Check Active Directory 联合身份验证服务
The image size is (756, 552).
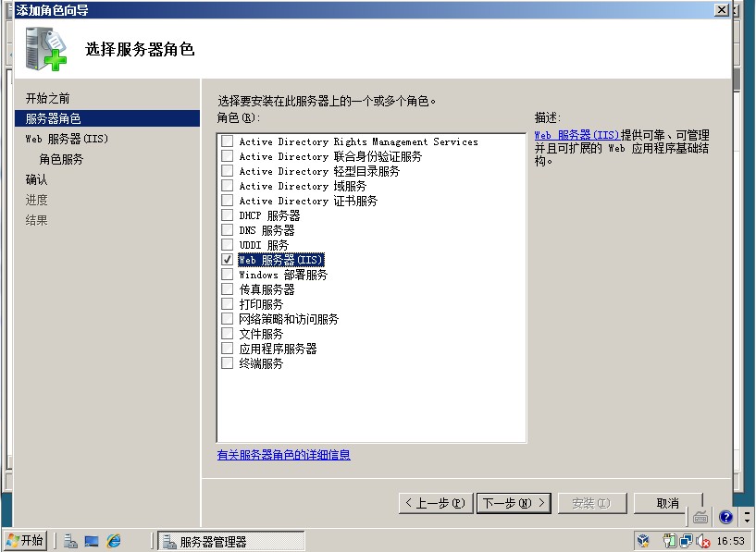click(x=227, y=156)
